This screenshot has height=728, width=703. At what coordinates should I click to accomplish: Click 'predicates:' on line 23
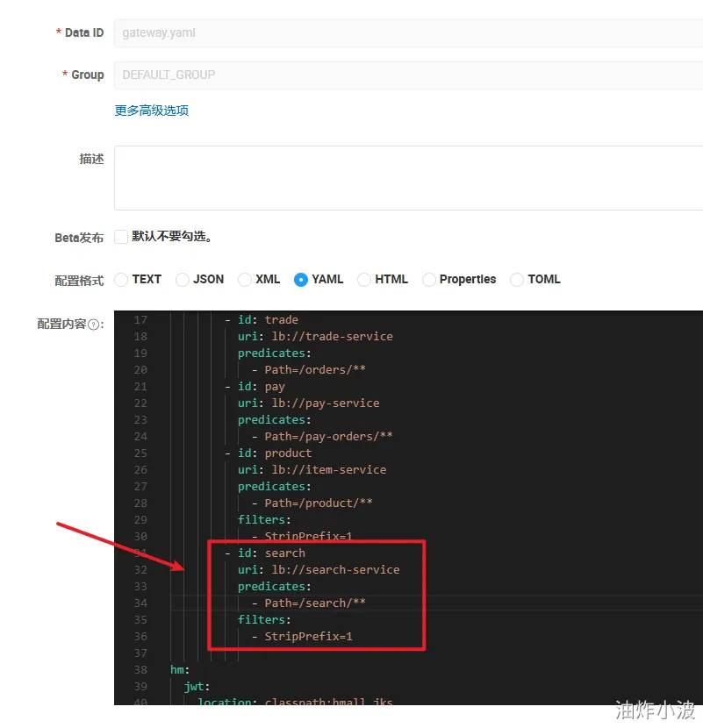pyautogui.click(x=275, y=420)
